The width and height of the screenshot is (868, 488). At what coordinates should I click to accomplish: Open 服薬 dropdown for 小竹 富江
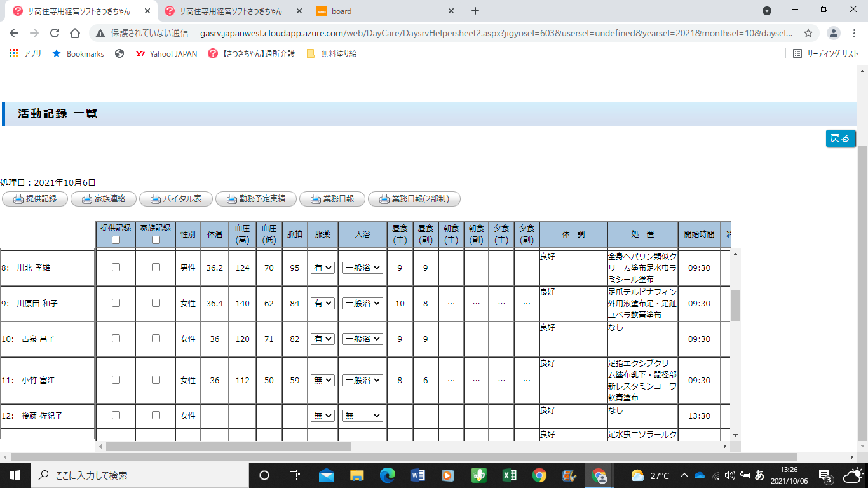323,380
